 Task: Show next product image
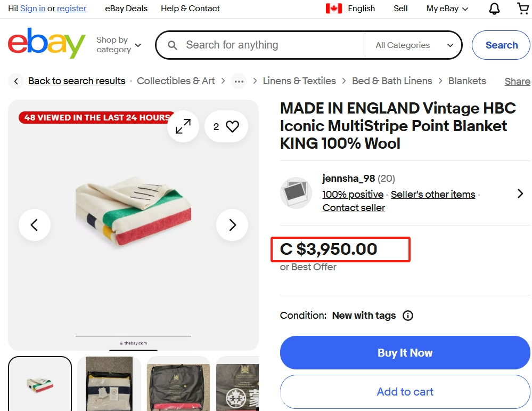point(232,225)
